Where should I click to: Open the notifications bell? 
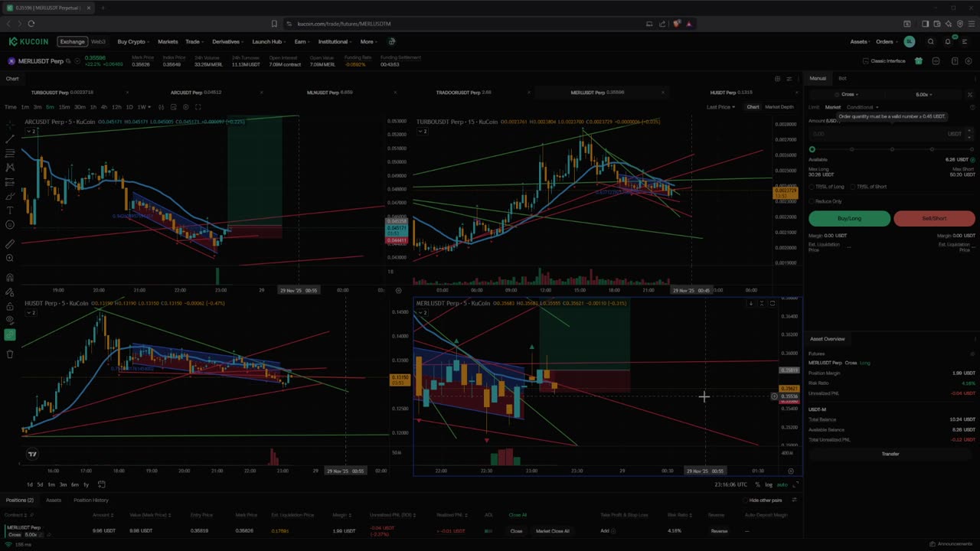pos(948,41)
